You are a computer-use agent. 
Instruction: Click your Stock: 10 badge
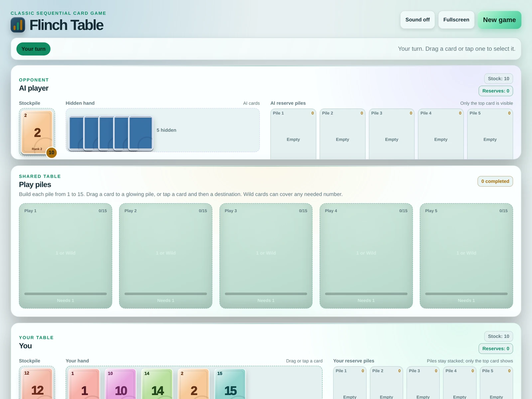498,336
